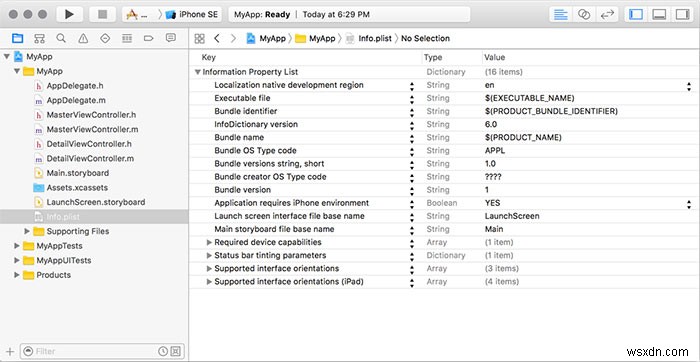Viewport: 700px width, 362px height.
Task: Open the Report navigator speech-bubble icon
Action: click(171, 38)
